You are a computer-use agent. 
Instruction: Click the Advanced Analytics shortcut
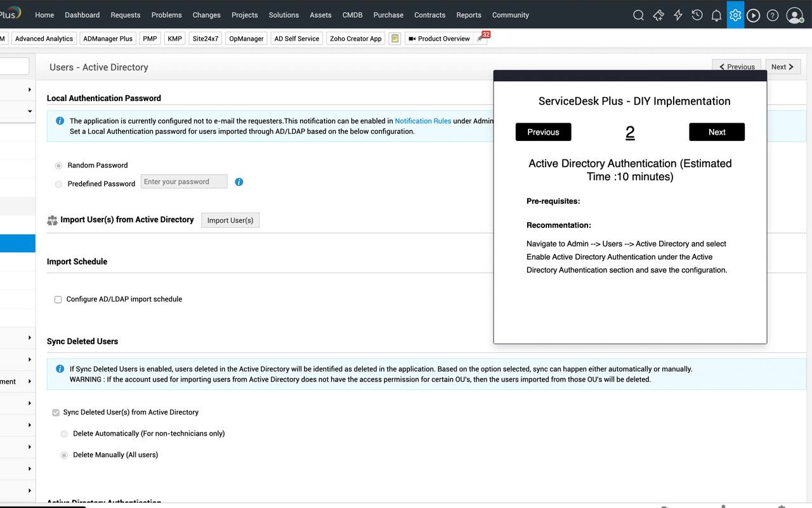pyautogui.click(x=44, y=39)
